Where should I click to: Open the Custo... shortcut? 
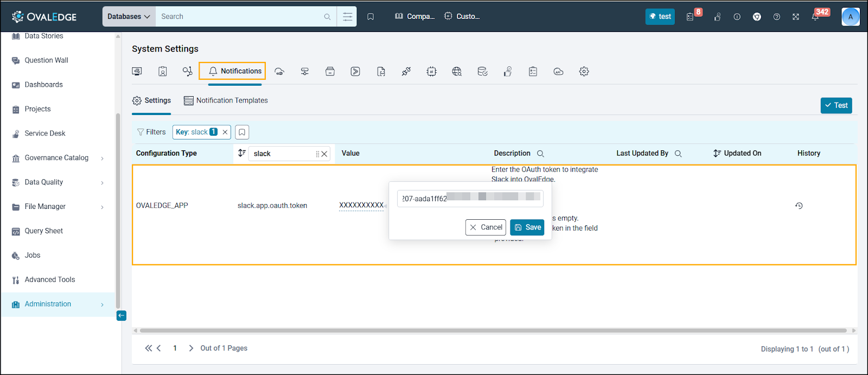[462, 16]
